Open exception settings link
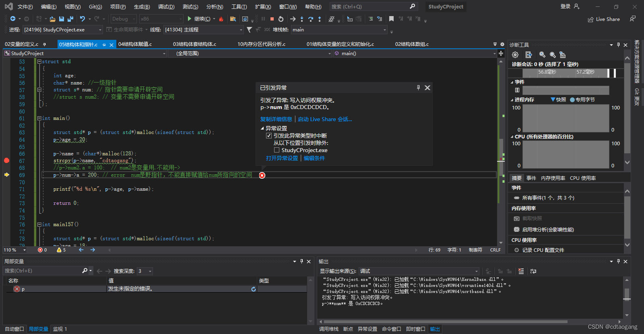 (x=282, y=158)
